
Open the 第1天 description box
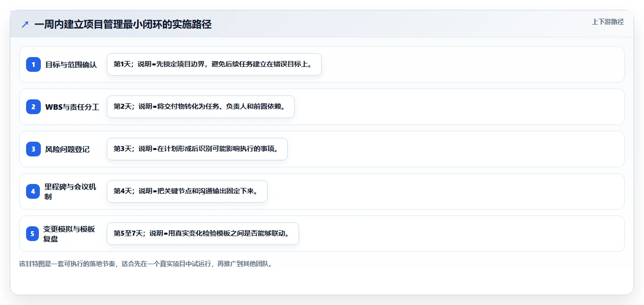click(214, 64)
